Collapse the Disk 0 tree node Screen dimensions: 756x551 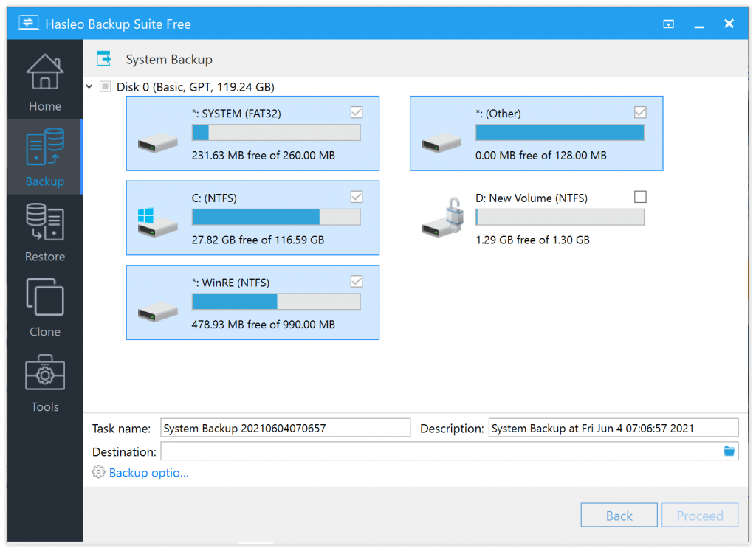click(89, 87)
